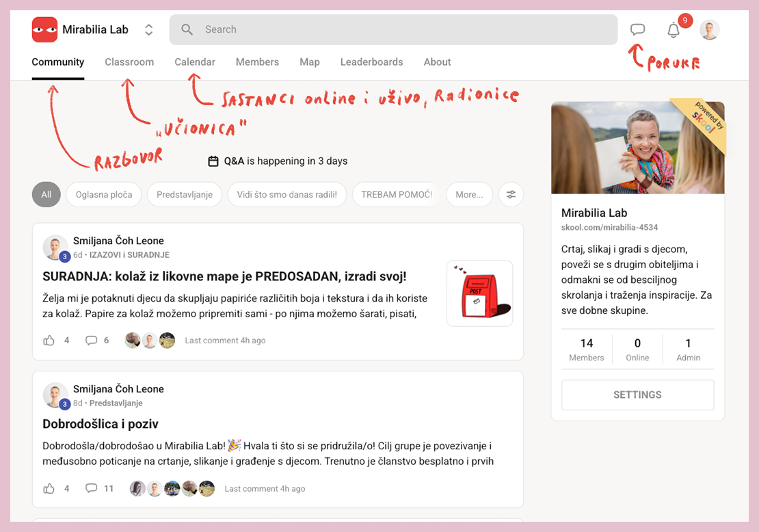The height and width of the screenshot is (532, 759).
Task: Open the Mirabilia Lab cover photo
Action: tap(637, 148)
